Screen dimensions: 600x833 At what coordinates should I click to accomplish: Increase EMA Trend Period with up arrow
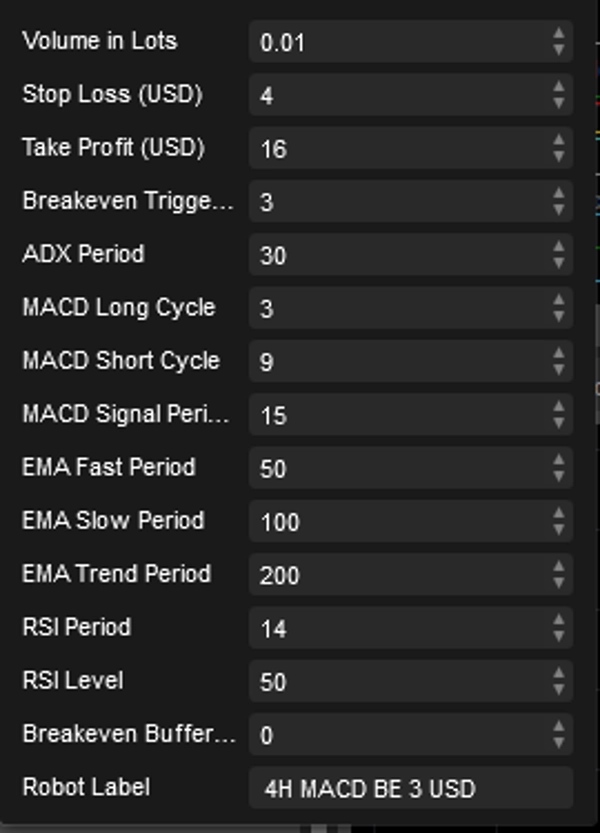[560, 568]
